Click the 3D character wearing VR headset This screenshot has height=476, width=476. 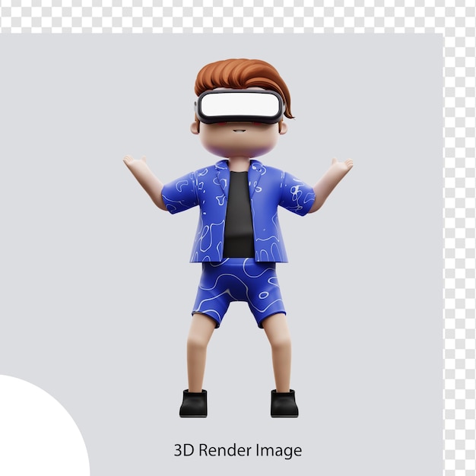(x=238, y=238)
